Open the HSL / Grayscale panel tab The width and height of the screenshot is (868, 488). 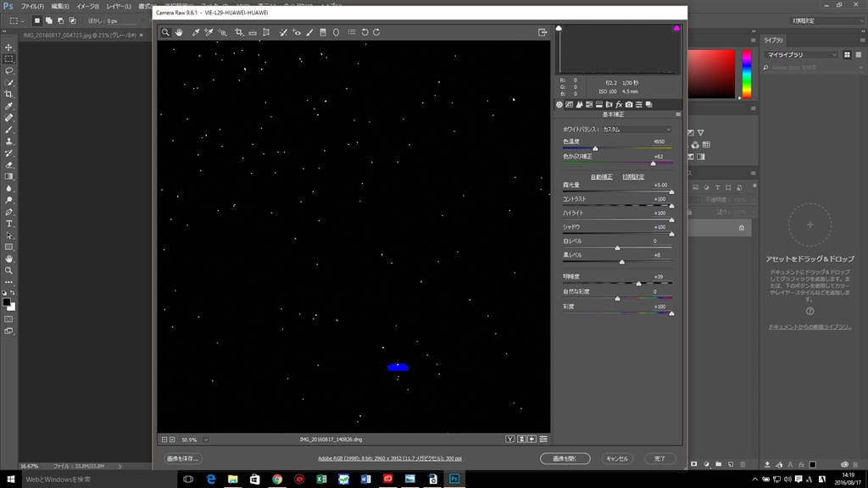(589, 104)
